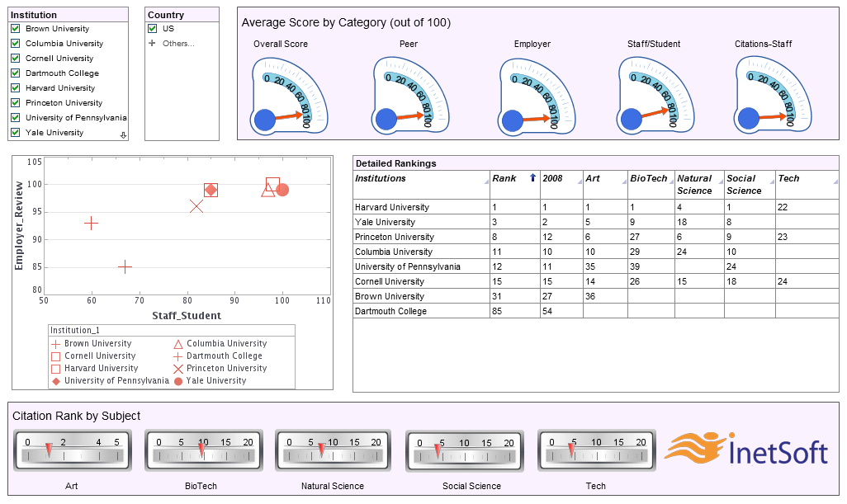Select Cornell University in Detailed Rankings table
Image resolution: width=847 pixels, height=504 pixels.
(x=596, y=281)
